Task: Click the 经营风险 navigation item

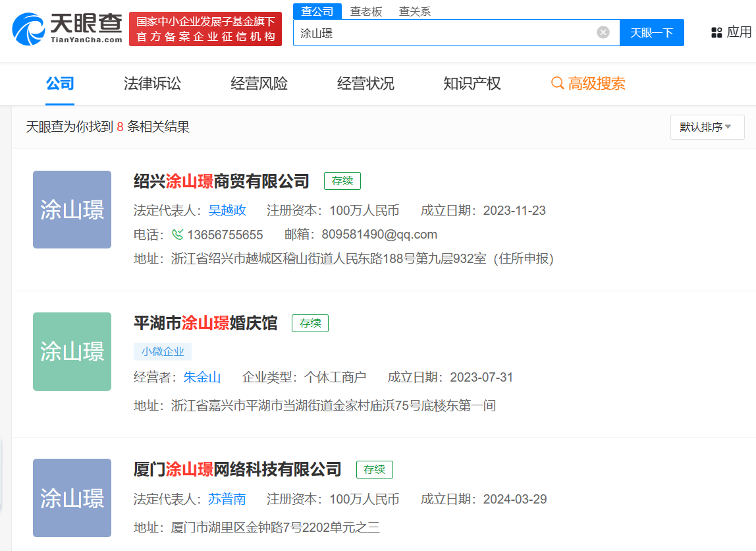Action: pyautogui.click(x=258, y=84)
